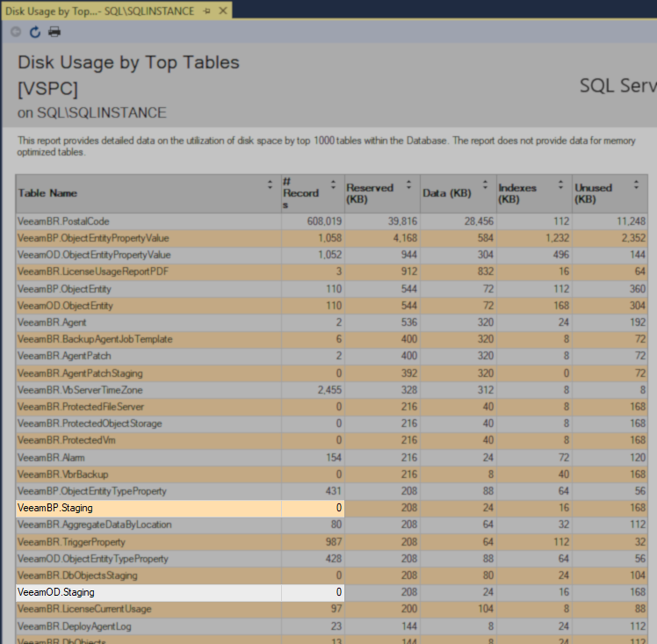Select VeeamBR.BackupAgentJobTemplate table name

click(95, 339)
